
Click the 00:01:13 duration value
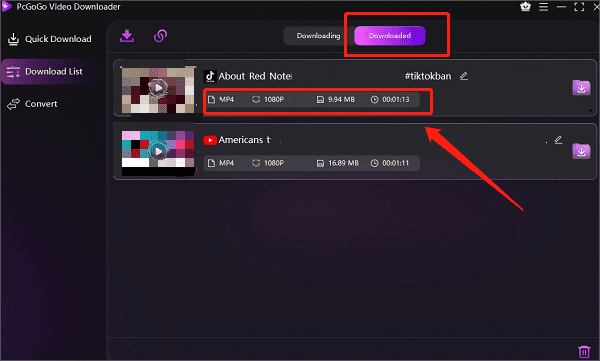click(x=396, y=100)
